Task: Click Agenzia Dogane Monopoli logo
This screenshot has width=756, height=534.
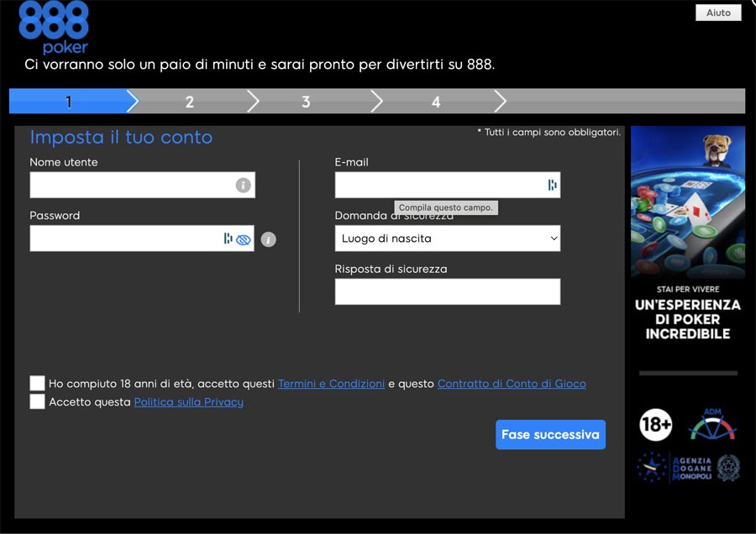Action: point(687,468)
